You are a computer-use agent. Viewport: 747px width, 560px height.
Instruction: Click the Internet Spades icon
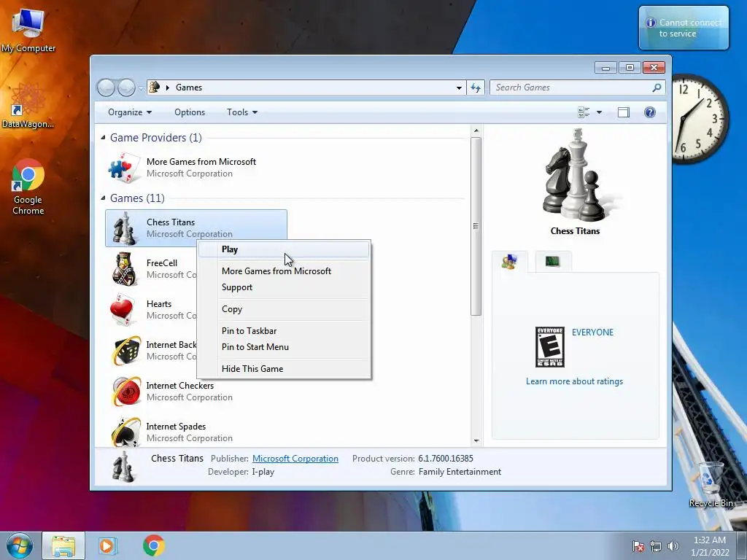click(126, 432)
